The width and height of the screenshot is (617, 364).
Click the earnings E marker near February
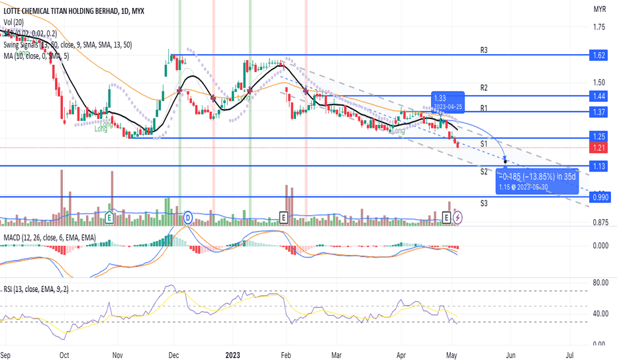[x=283, y=217]
